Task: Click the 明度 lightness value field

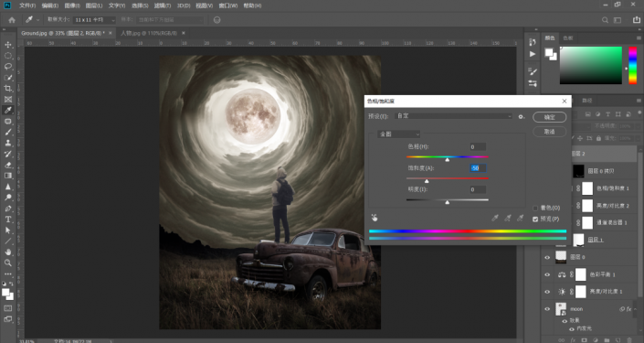Action: [478, 189]
